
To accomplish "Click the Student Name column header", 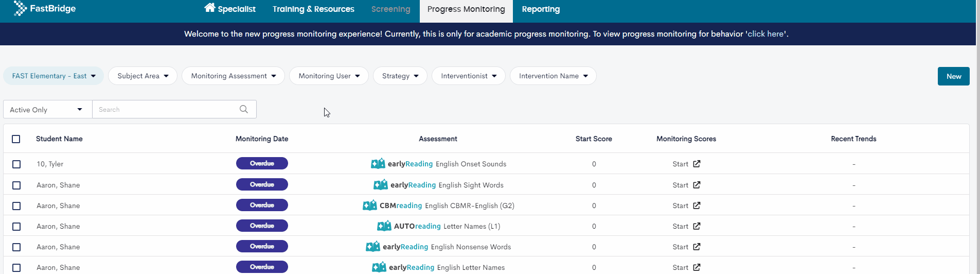I will [x=59, y=139].
